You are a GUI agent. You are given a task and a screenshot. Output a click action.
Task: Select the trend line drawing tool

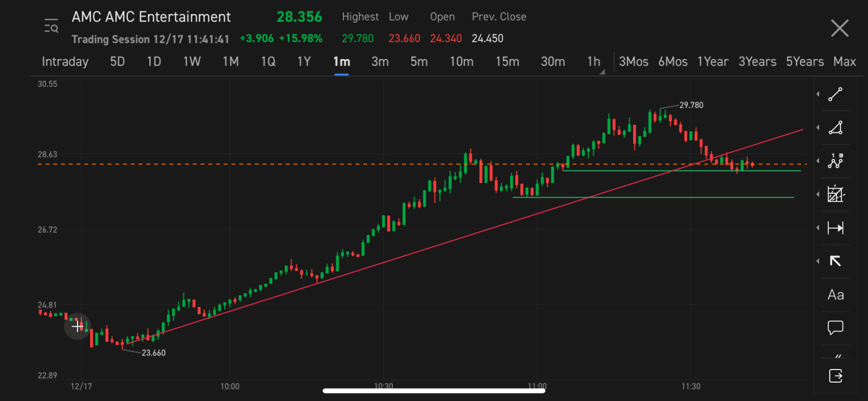point(835,94)
